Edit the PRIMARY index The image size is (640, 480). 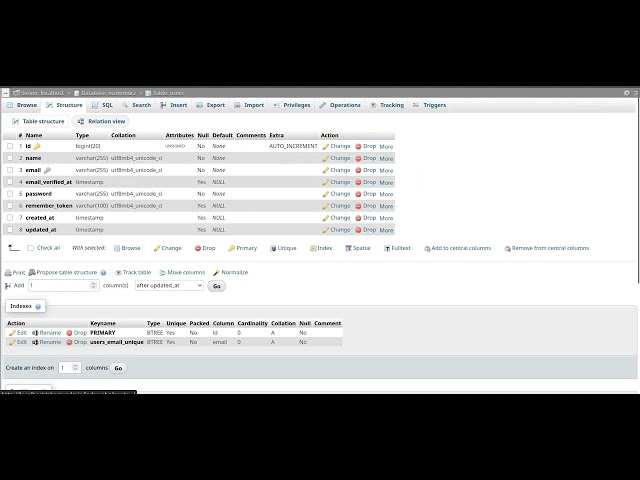[x=18, y=333]
